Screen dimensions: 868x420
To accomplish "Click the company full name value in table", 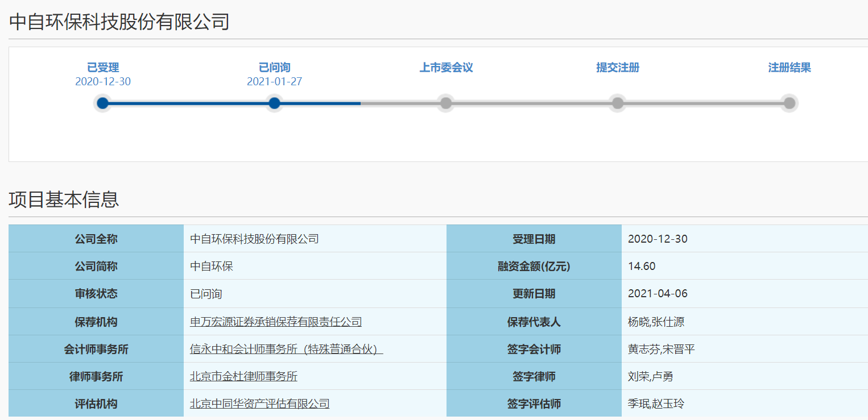I will coord(254,239).
